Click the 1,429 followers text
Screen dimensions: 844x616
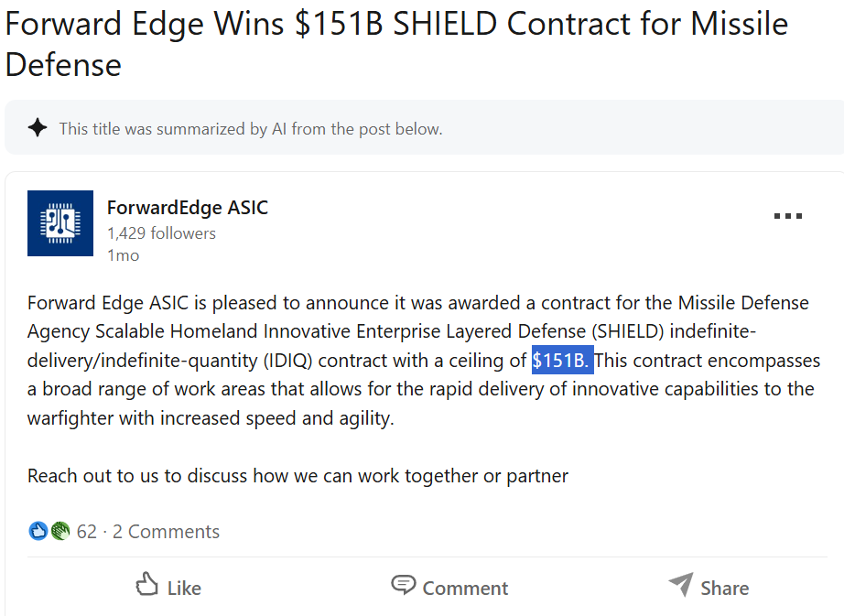[161, 233]
